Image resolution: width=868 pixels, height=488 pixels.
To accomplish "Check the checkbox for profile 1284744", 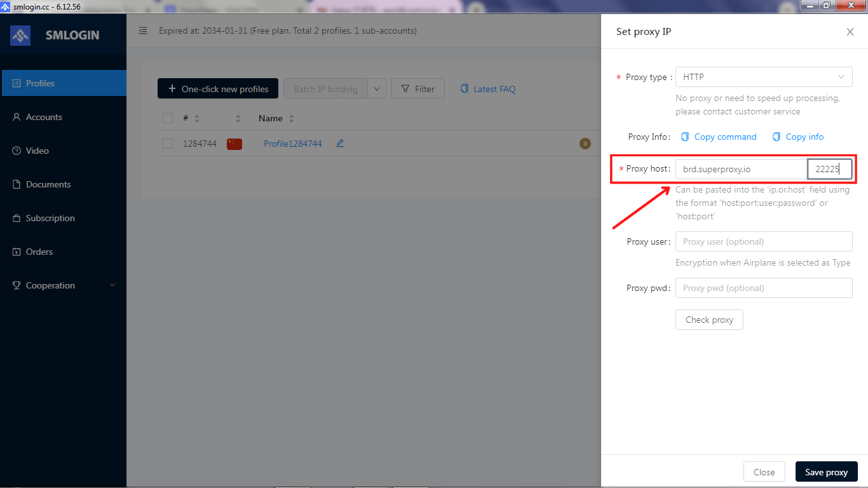I will (x=167, y=143).
